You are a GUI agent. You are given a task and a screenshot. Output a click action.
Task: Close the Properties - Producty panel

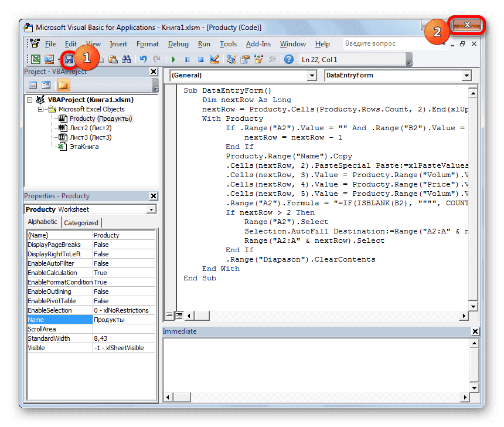154,196
